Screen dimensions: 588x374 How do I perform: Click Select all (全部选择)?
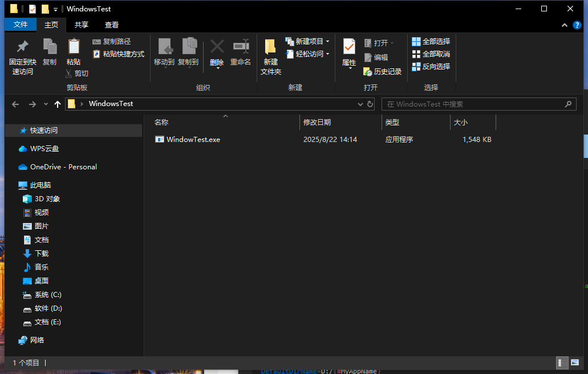[431, 42]
